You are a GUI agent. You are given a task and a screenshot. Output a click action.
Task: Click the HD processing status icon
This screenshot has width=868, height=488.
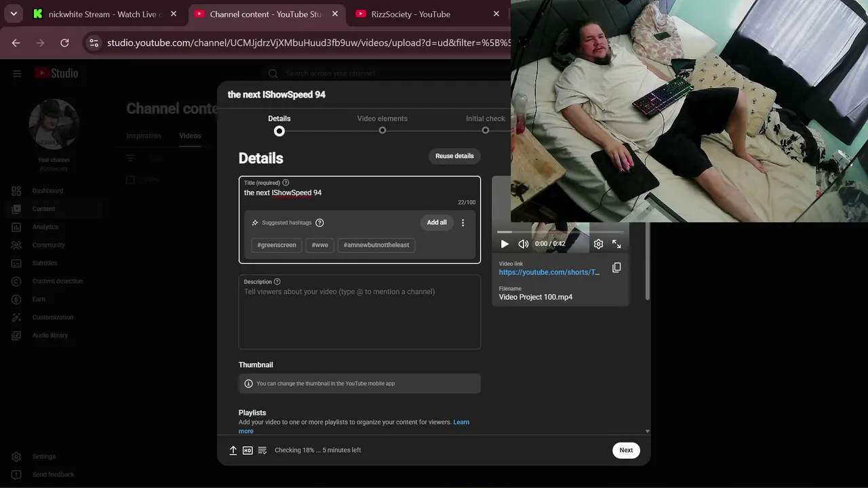[x=248, y=450]
